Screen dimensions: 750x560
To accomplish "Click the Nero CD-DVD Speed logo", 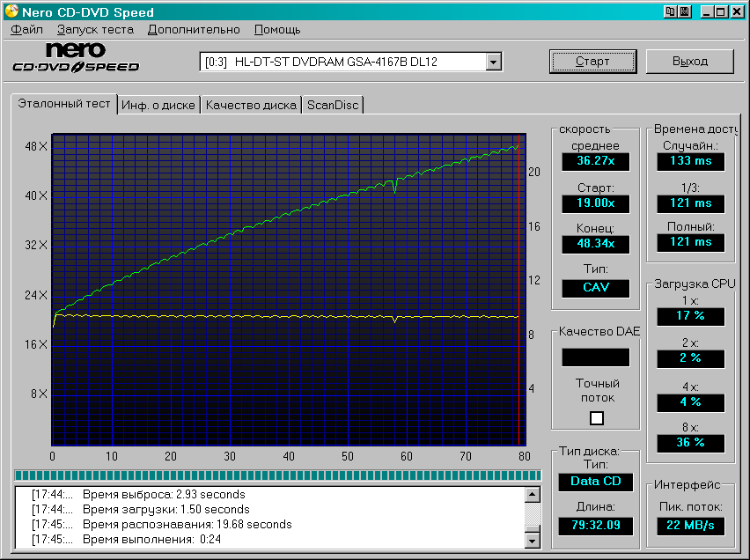I will coord(76,59).
